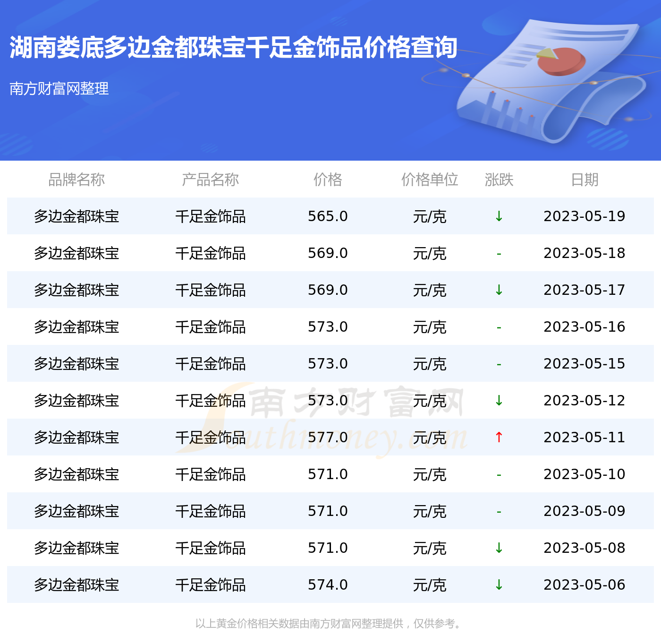The width and height of the screenshot is (661, 644).
Task: Click the date 2023-05-11
Action: 585,438
